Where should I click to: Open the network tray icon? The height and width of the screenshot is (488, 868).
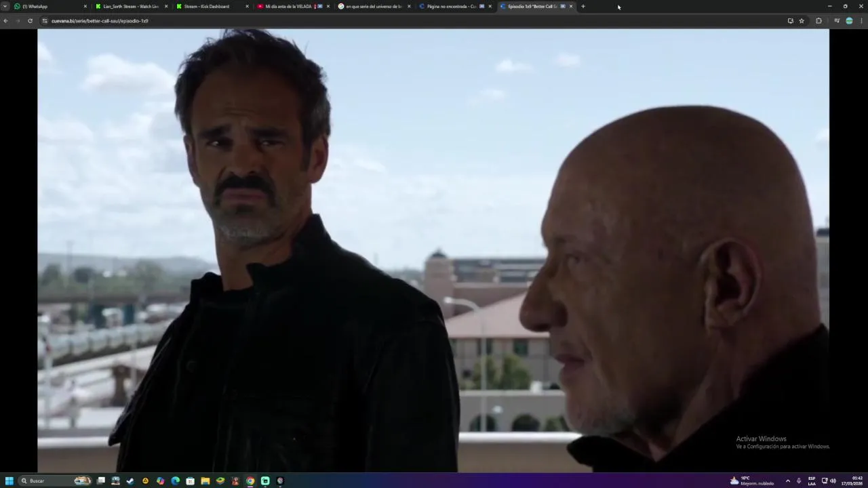825,481
